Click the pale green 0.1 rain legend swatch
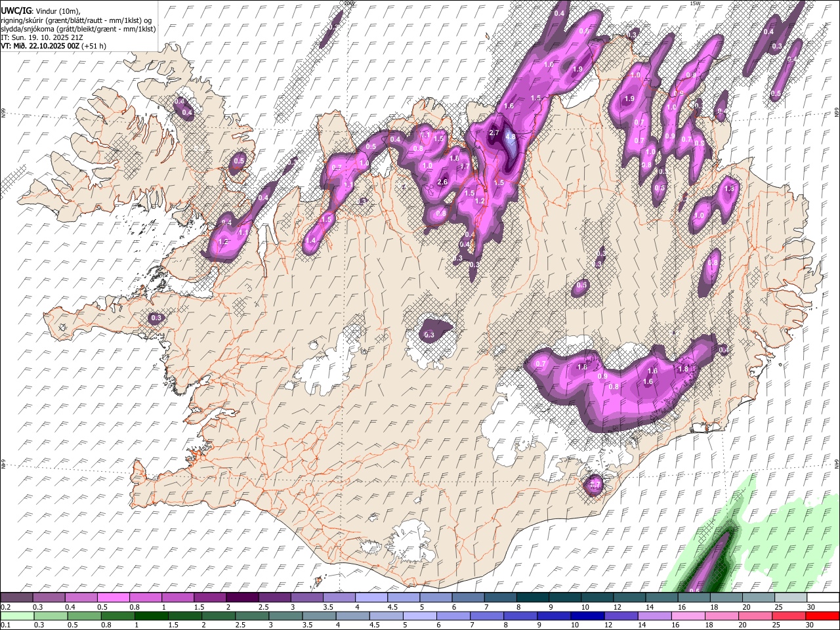Viewport: 840px width, 630px height. [x=16, y=616]
